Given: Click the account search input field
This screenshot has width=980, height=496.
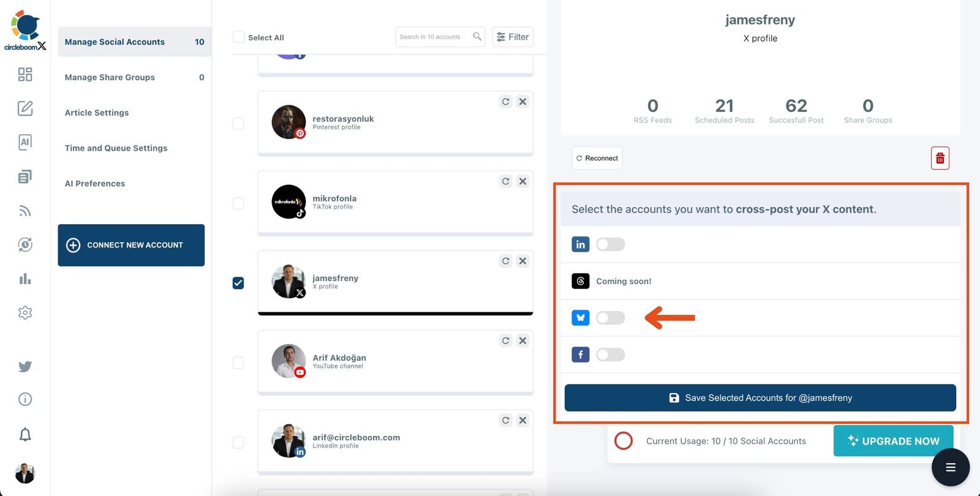Looking at the screenshot, I should 434,37.
